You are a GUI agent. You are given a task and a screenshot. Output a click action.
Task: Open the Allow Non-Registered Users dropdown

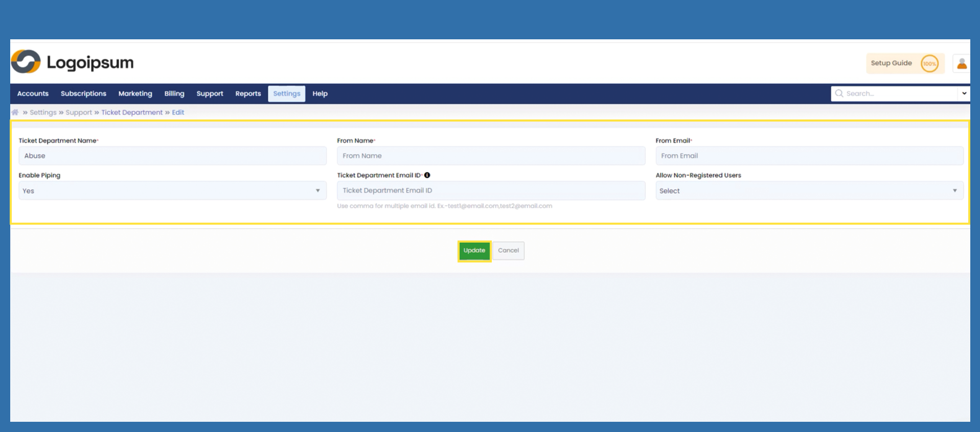click(809, 190)
